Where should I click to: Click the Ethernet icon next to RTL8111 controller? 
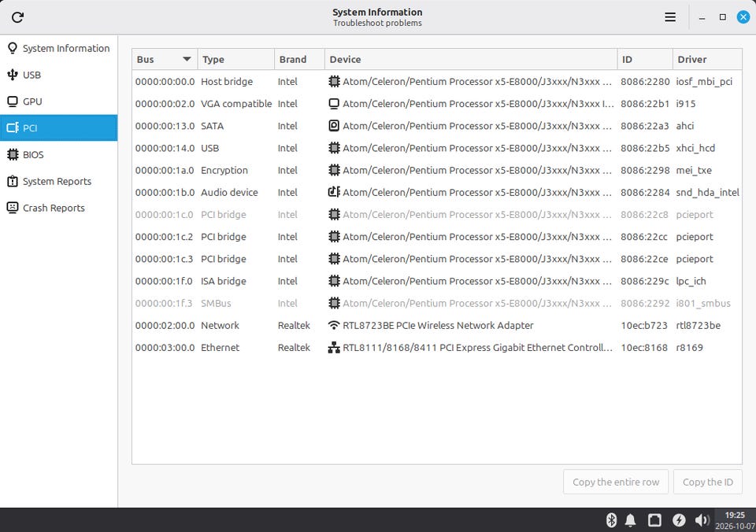[x=334, y=347]
